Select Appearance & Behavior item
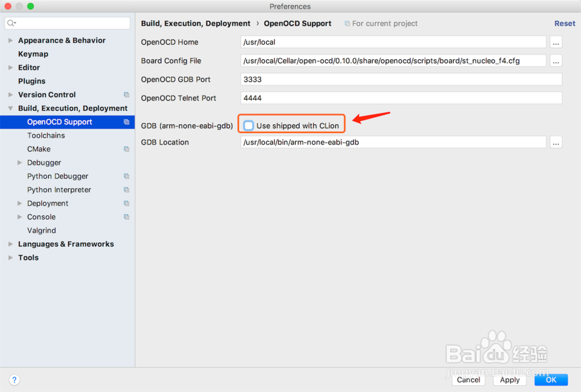The image size is (581, 392). [x=62, y=41]
